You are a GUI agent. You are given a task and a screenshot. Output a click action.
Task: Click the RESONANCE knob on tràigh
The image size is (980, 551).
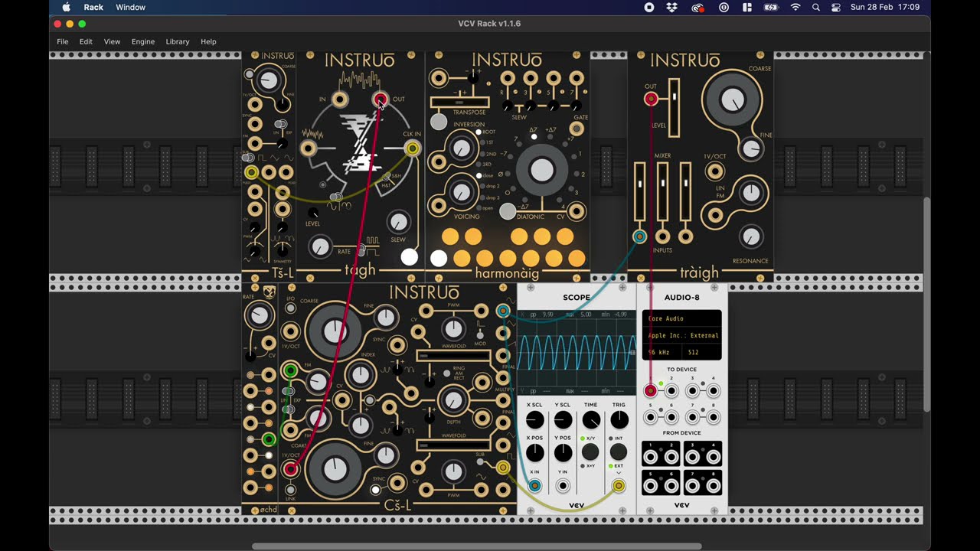point(752,236)
